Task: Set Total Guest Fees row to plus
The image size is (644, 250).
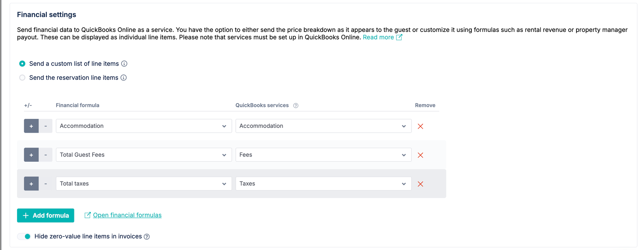Action: (31, 155)
